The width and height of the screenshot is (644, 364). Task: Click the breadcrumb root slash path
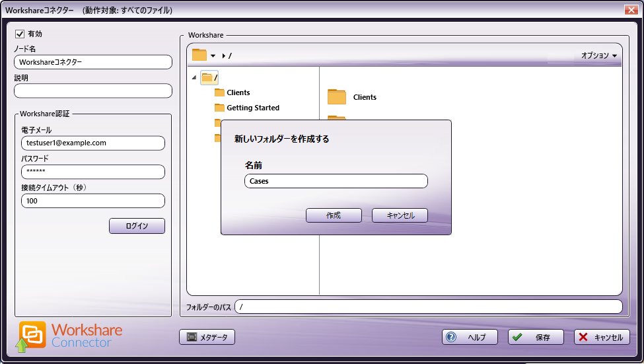230,55
